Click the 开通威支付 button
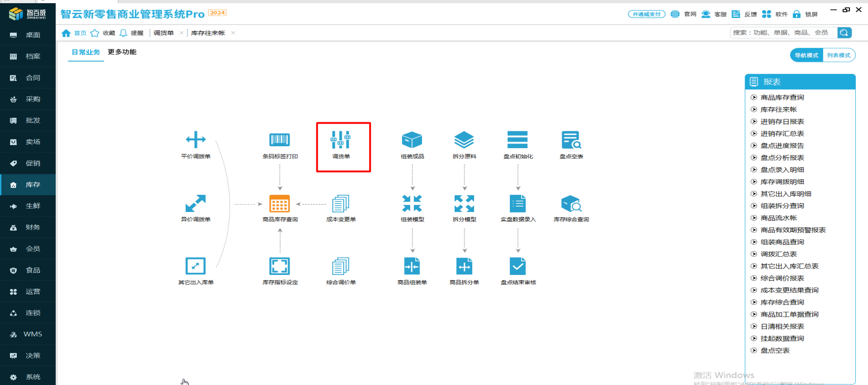868x385 pixels. pos(646,14)
